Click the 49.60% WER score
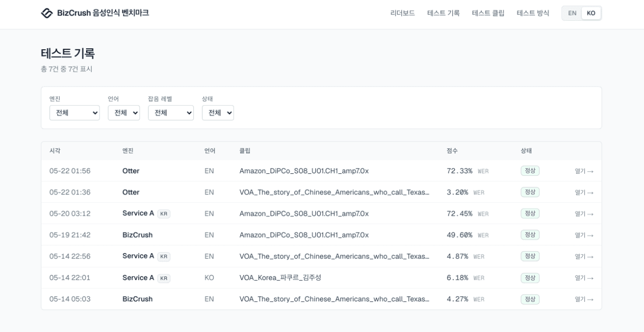644x332 pixels. tap(467, 235)
